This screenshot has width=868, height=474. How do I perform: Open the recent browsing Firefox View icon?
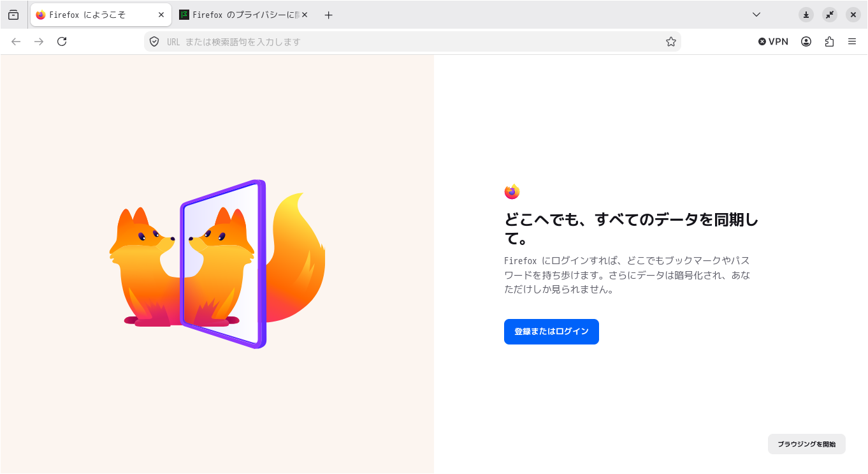pyautogui.click(x=13, y=15)
